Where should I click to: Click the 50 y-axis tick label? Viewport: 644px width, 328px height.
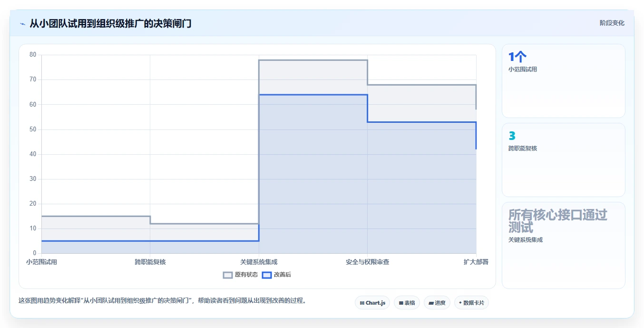[33, 129]
